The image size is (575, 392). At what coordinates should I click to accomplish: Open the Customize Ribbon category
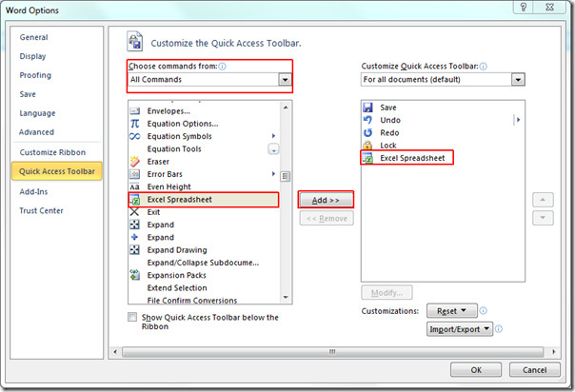(52, 152)
